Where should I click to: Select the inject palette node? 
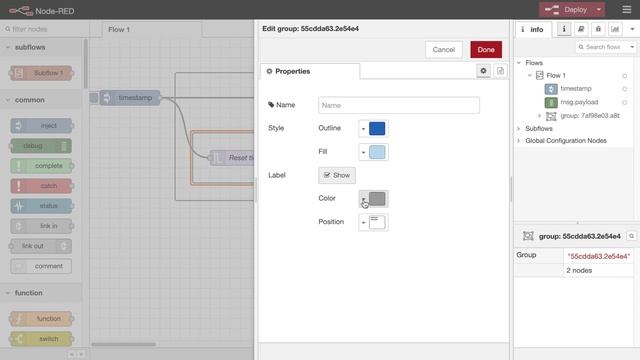coord(41,126)
